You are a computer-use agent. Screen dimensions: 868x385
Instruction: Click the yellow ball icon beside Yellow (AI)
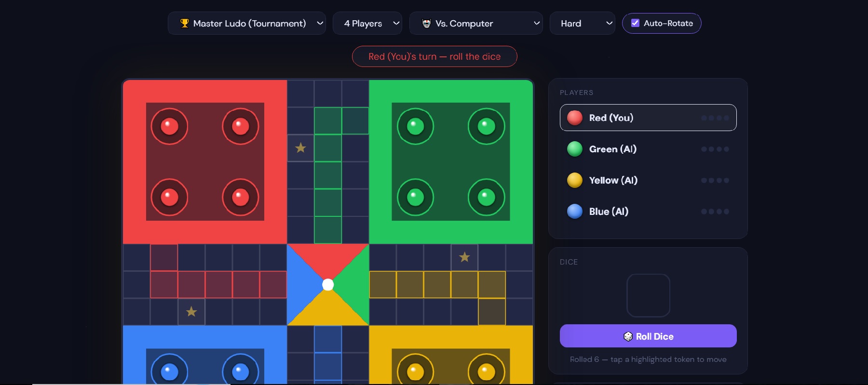click(x=575, y=180)
